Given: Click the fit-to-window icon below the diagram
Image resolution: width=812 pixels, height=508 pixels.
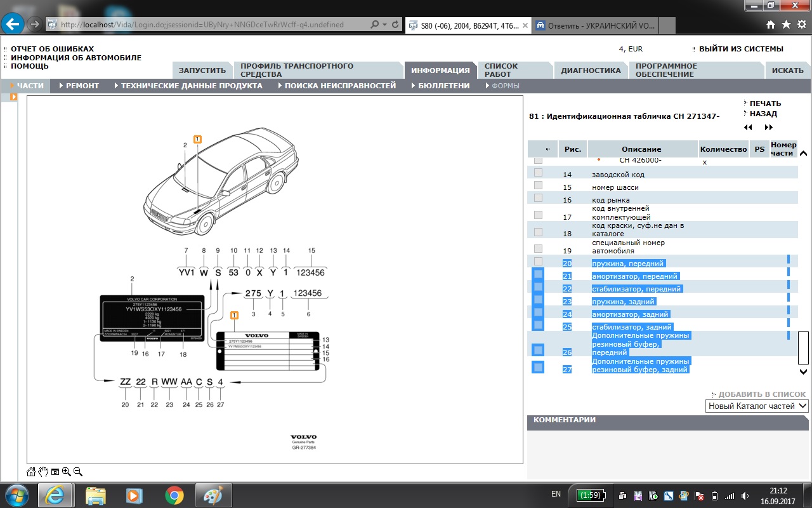Looking at the screenshot, I should click(x=55, y=472).
